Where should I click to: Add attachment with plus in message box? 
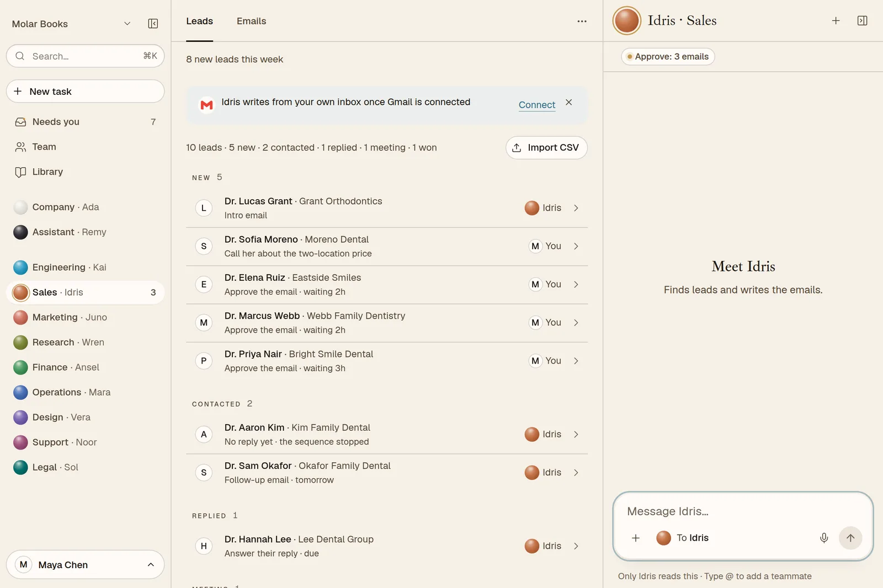(635, 538)
